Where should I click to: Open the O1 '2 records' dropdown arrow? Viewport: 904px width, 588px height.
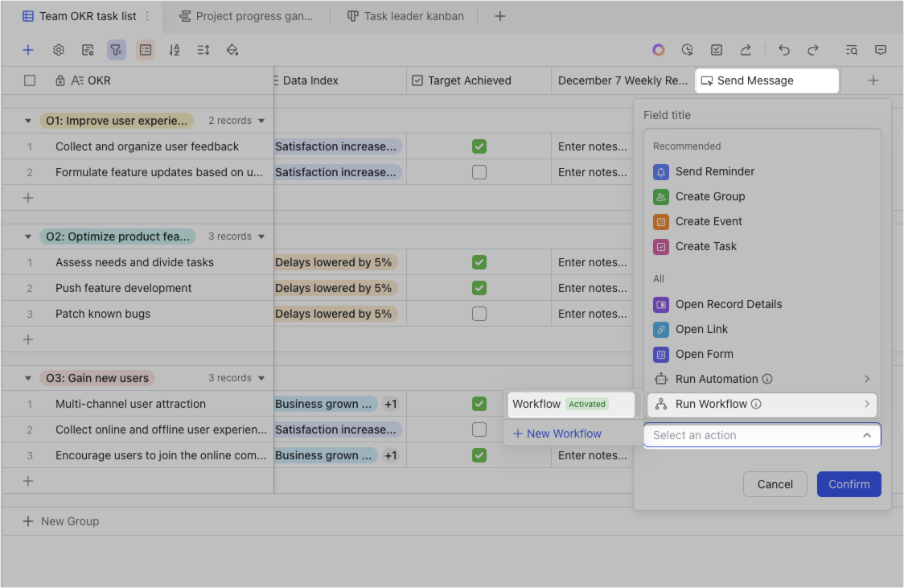[x=261, y=121]
